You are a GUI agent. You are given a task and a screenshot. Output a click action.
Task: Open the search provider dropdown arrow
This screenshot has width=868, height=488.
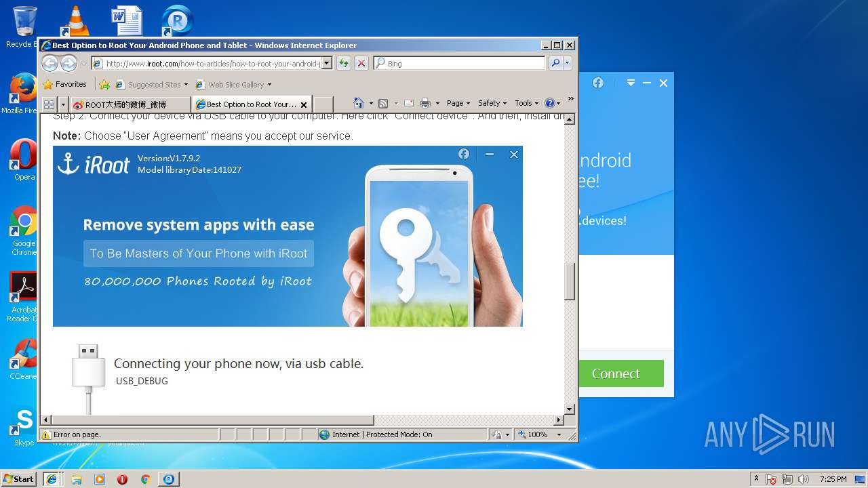[568, 63]
